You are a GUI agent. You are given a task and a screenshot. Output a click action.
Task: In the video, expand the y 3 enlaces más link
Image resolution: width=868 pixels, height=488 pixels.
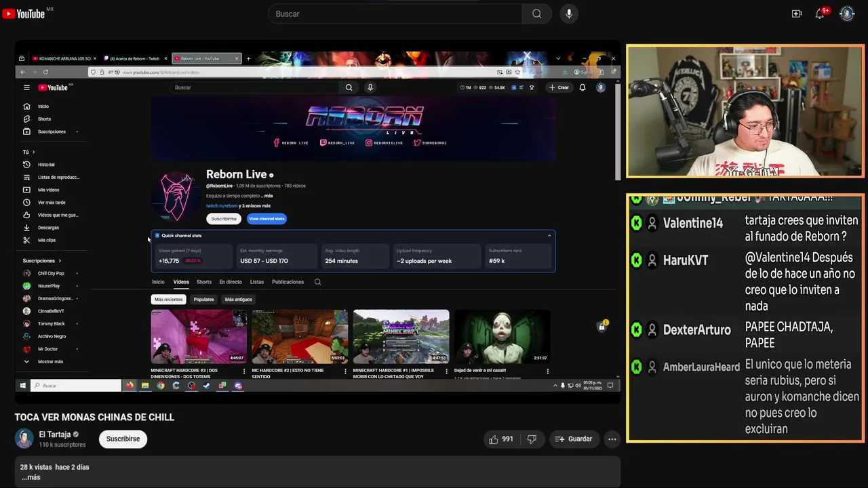(x=255, y=206)
